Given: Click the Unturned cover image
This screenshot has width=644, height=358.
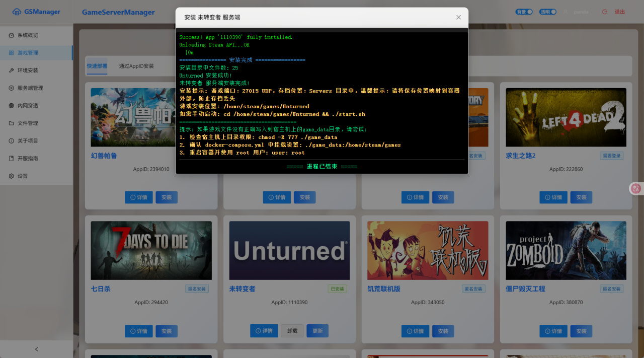Looking at the screenshot, I should [289, 250].
